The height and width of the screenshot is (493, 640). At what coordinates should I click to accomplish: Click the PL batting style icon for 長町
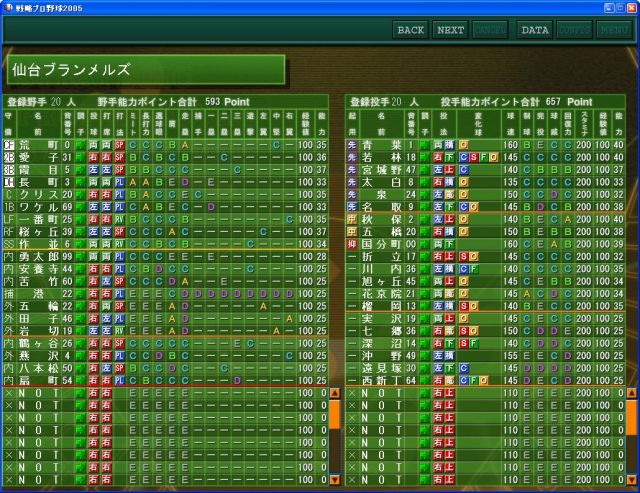(119, 182)
